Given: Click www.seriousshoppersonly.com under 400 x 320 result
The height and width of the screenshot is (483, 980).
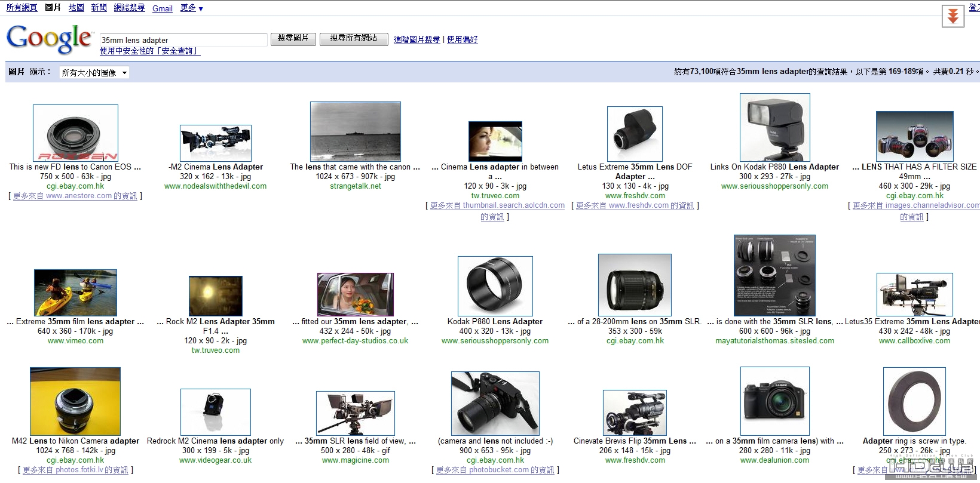Looking at the screenshot, I should 495,341.
